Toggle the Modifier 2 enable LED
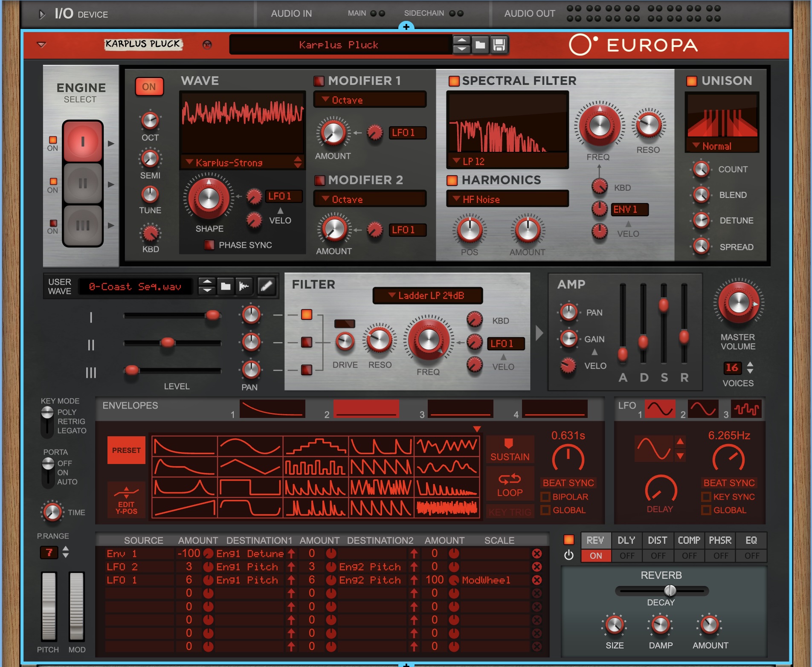The image size is (812, 667). point(319,180)
